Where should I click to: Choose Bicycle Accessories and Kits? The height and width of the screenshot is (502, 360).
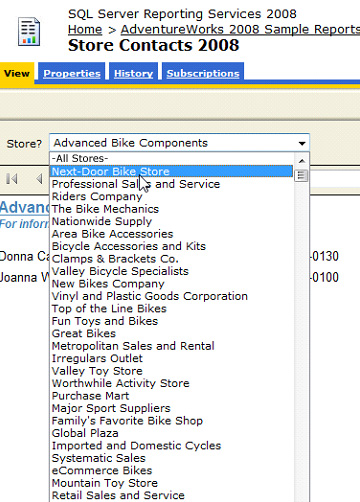tap(172, 246)
